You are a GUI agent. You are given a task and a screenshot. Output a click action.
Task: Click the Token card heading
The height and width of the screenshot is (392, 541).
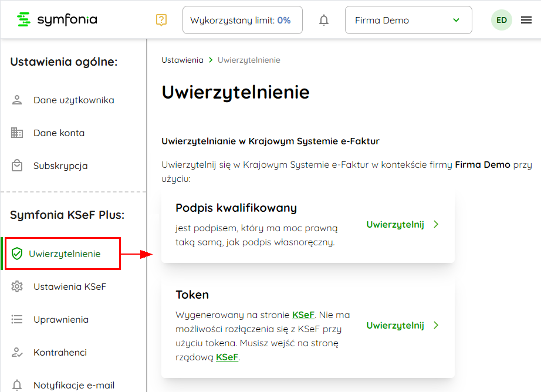point(192,295)
